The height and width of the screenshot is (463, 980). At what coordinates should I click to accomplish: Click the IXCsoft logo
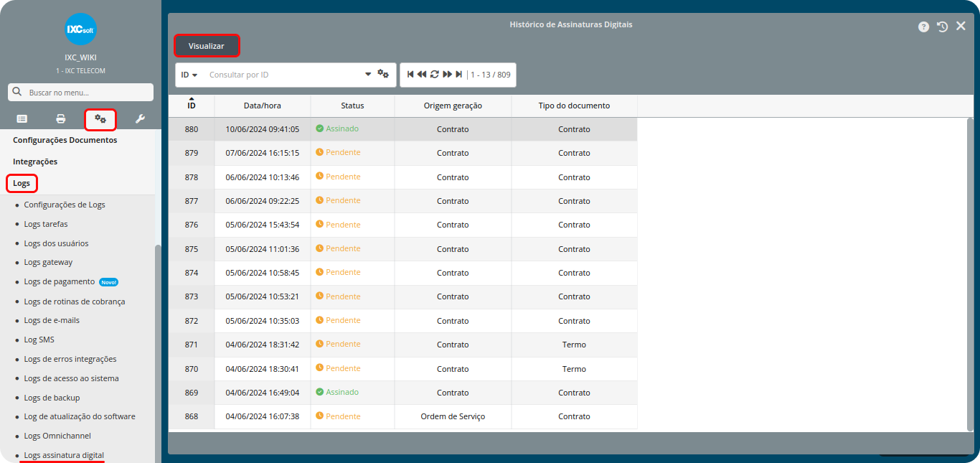(x=80, y=29)
